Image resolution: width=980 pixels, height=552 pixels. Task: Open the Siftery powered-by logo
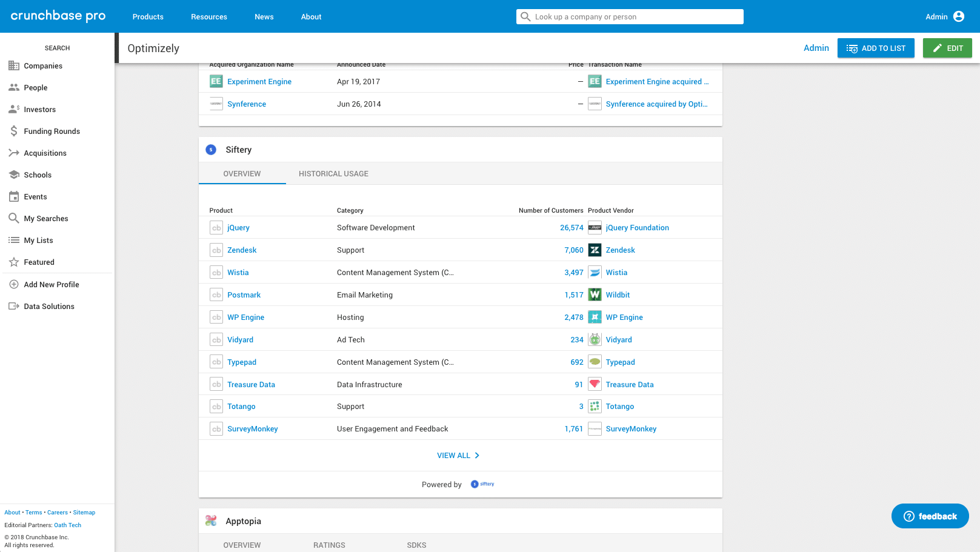pos(482,484)
